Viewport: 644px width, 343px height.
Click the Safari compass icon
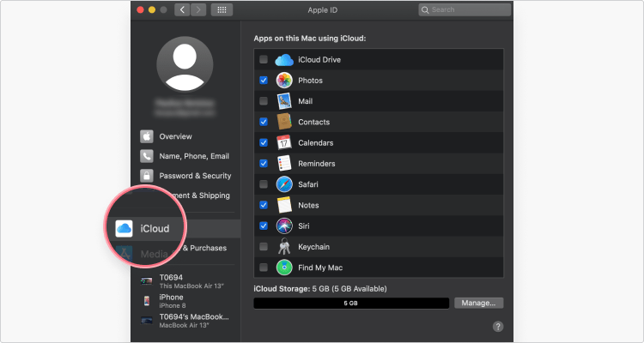(284, 184)
